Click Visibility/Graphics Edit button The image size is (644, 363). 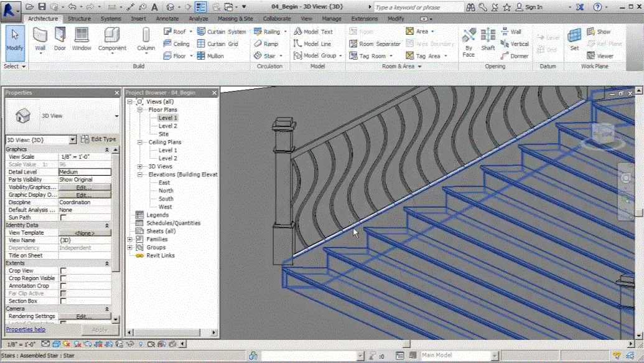click(84, 187)
